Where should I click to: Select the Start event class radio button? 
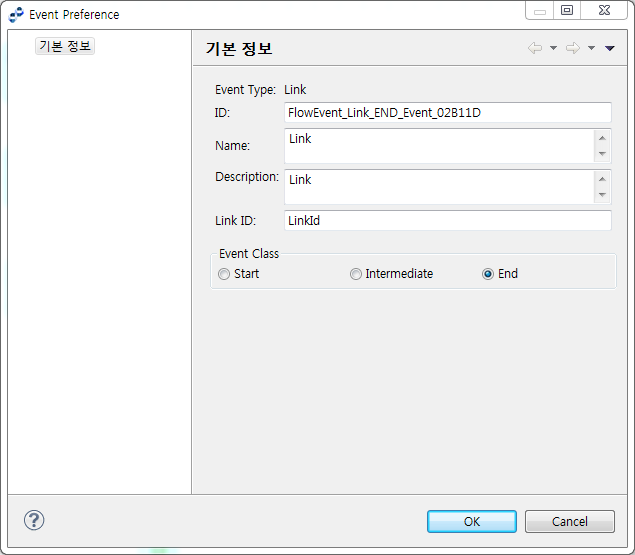[224, 274]
